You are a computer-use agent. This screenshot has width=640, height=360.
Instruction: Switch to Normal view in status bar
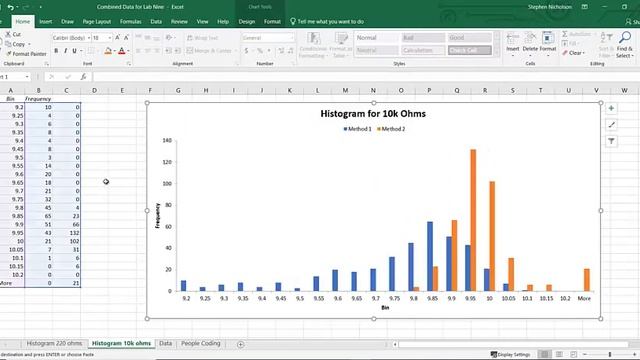544,354
